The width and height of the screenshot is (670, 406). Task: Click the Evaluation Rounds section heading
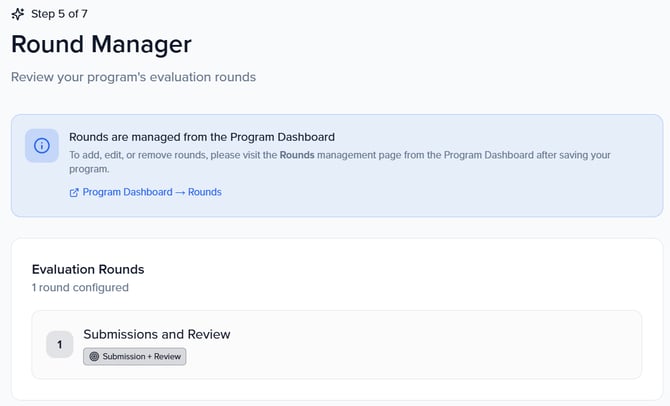(x=88, y=269)
